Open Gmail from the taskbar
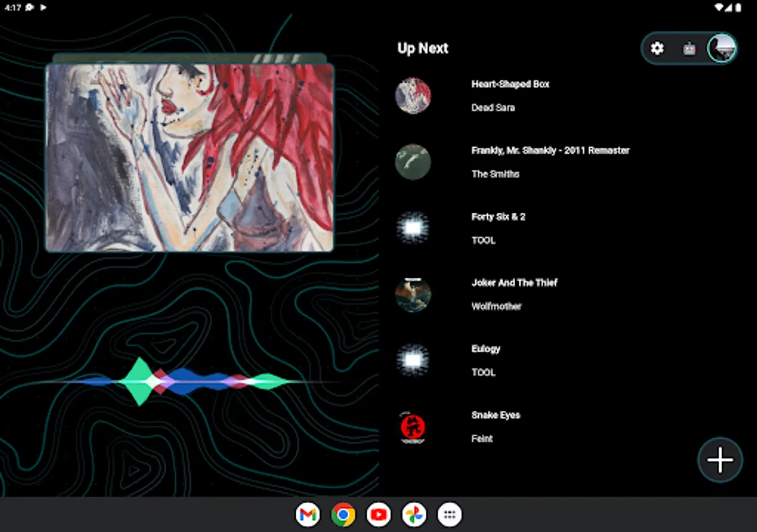Viewport: 757px width, 532px height. pos(308,515)
